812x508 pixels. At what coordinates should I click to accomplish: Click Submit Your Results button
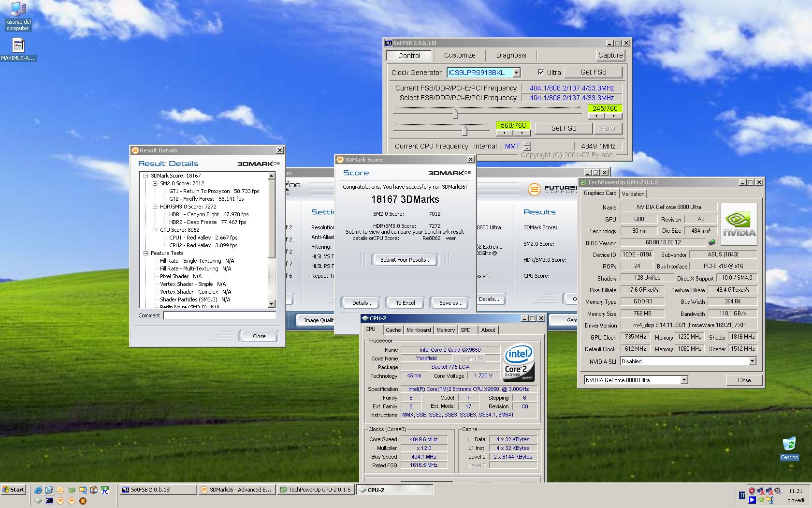pyautogui.click(x=405, y=260)
